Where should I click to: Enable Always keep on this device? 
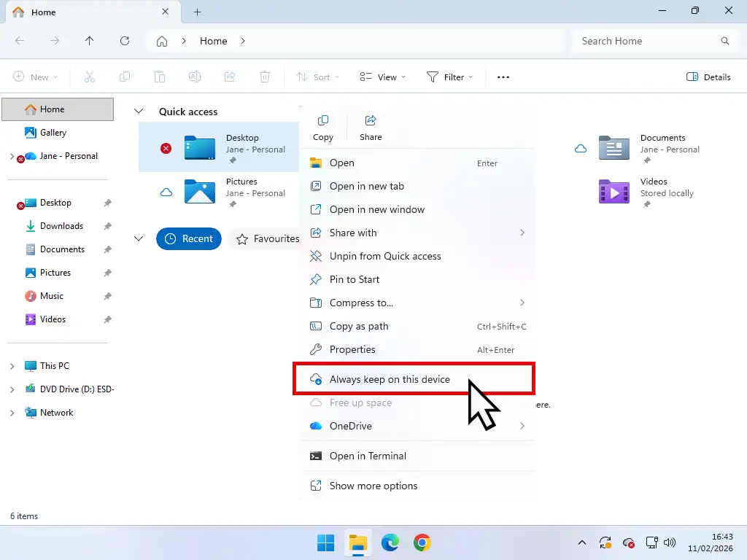(389, 378)
